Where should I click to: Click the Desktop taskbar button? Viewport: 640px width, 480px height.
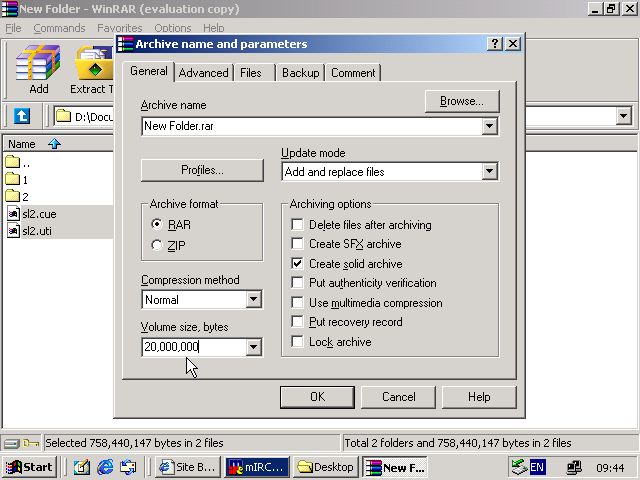(325, 467)
